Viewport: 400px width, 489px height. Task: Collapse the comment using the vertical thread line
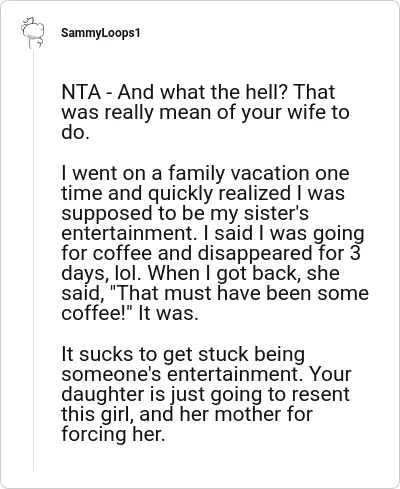click(x=33, y=260)
